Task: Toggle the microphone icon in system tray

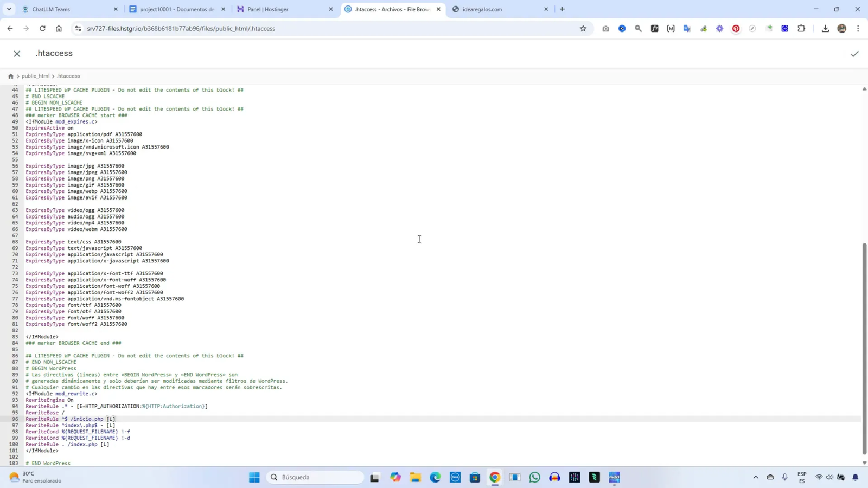Action: [x=785, y=478]
